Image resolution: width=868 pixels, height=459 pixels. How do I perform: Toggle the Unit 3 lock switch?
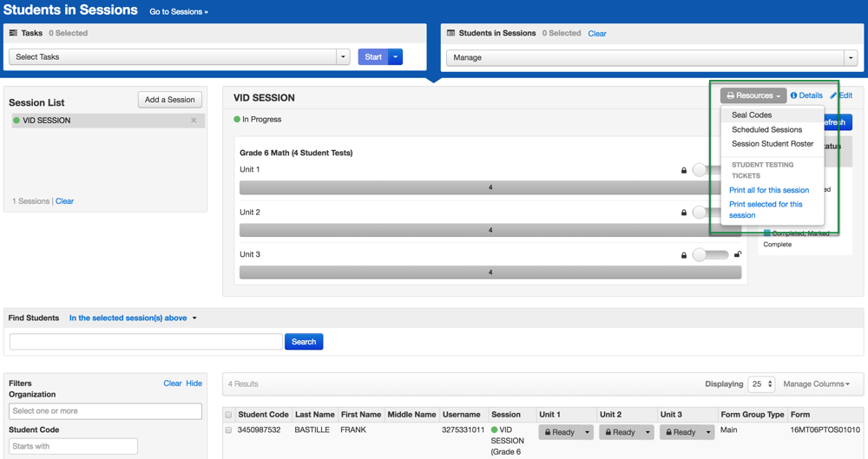tap(709, 255)
